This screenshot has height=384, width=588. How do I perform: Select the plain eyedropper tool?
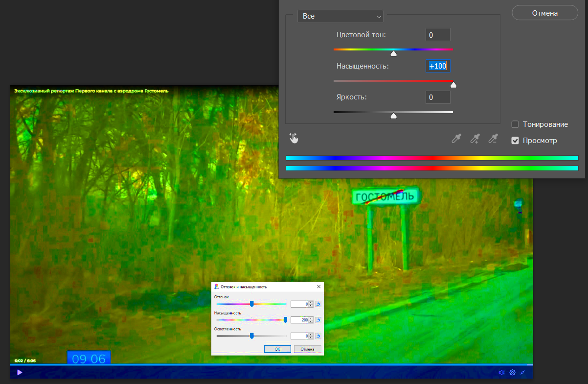tap(456, 139)
